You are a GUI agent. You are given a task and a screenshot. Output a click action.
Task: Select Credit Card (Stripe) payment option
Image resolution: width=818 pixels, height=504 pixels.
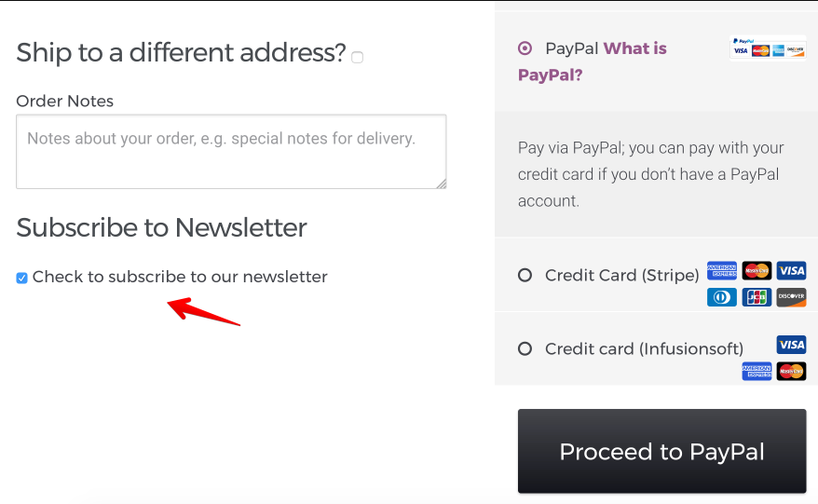click(x=525, y=275)
